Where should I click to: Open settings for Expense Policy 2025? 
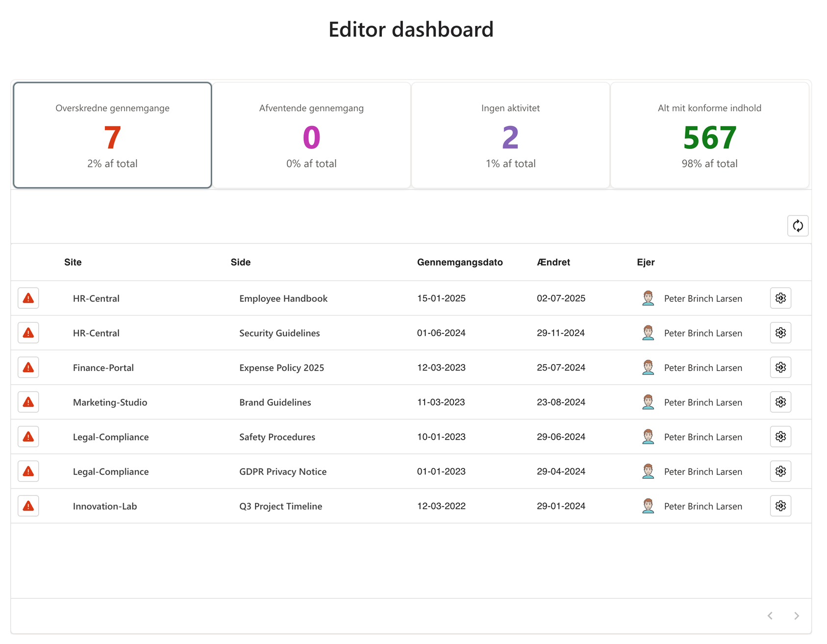click(780, 367)
